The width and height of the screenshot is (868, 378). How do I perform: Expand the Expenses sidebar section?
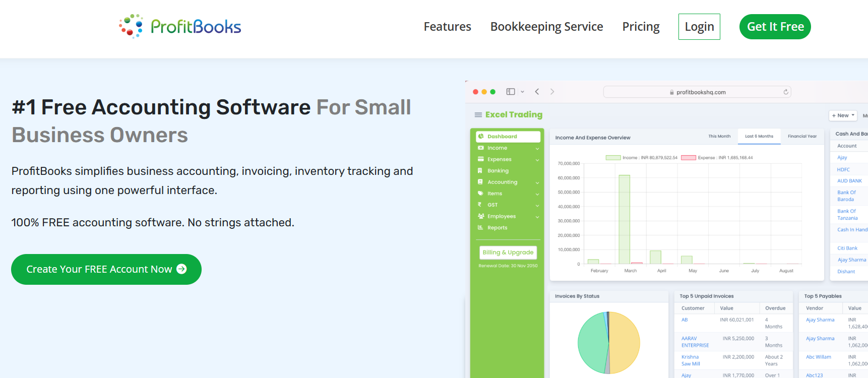[x=537, y=160]
